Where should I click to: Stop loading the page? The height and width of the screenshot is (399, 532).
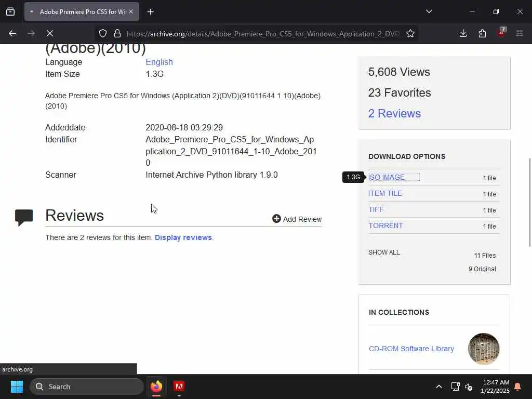[50, 33]
